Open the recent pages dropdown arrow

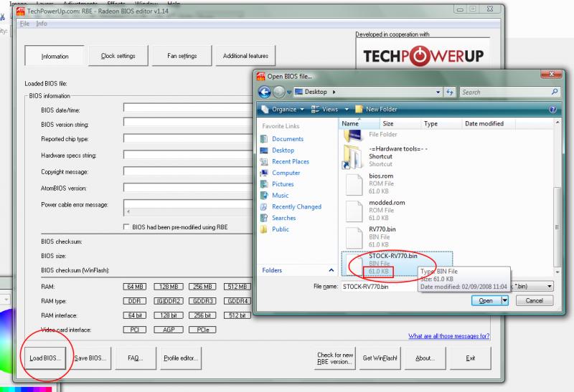(289, 92)
